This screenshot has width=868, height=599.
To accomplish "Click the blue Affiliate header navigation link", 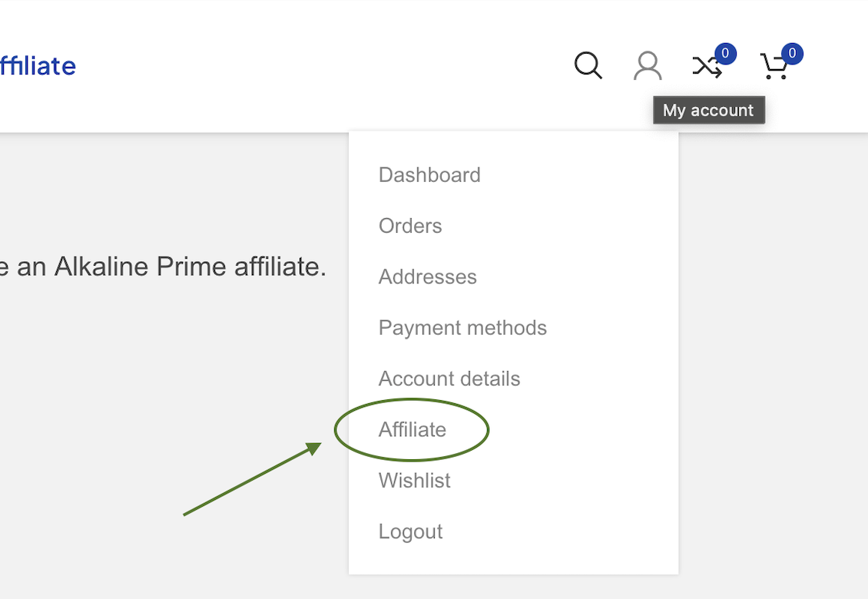I will 37,66.
